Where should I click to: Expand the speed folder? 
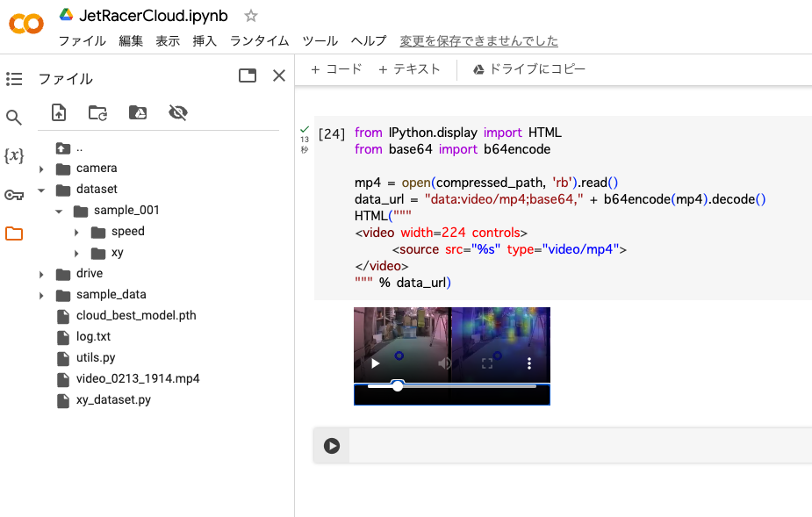point(76,233)
